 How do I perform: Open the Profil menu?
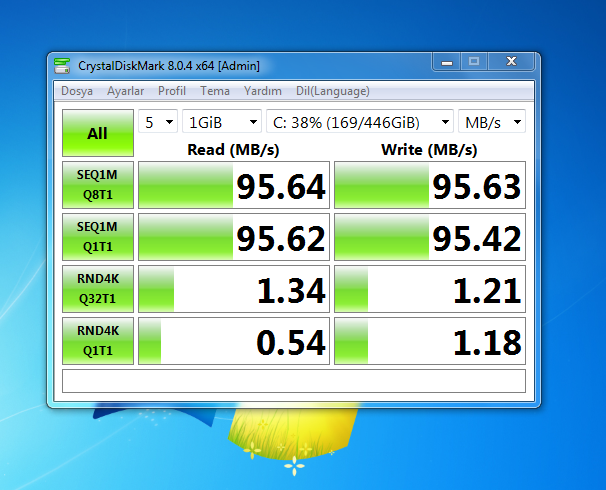point(172,91)
